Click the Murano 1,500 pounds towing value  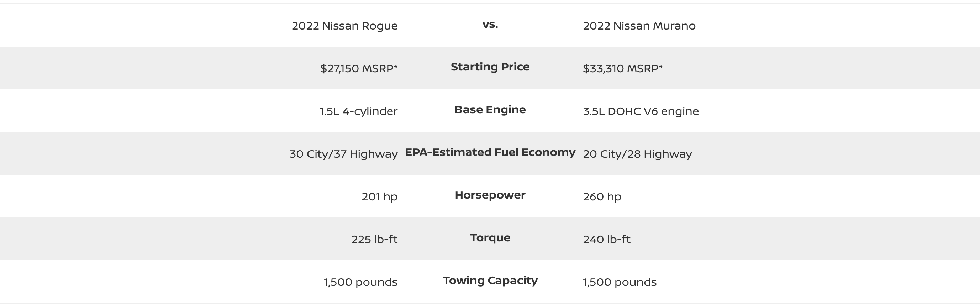[619, 282]
